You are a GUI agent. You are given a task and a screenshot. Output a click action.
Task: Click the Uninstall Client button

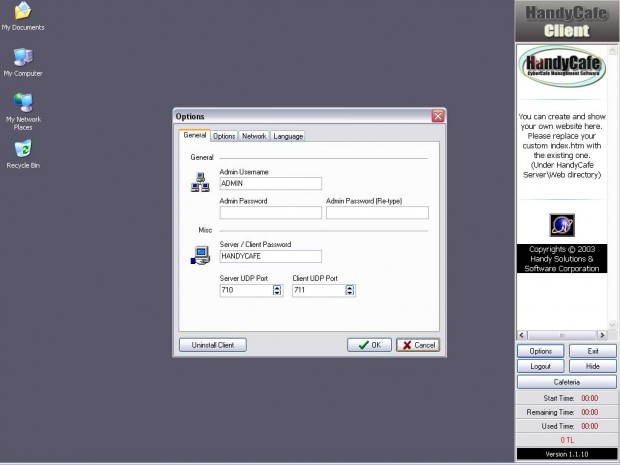[213, 345]
